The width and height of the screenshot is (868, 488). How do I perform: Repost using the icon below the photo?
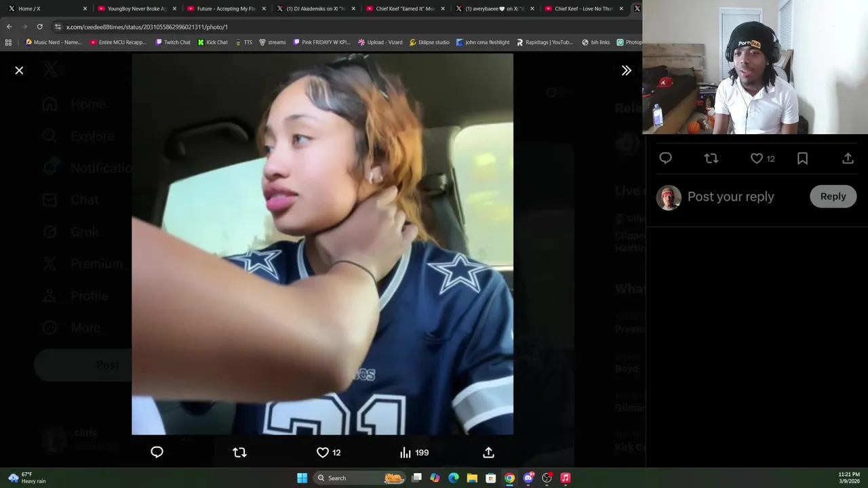coord(239,452)
